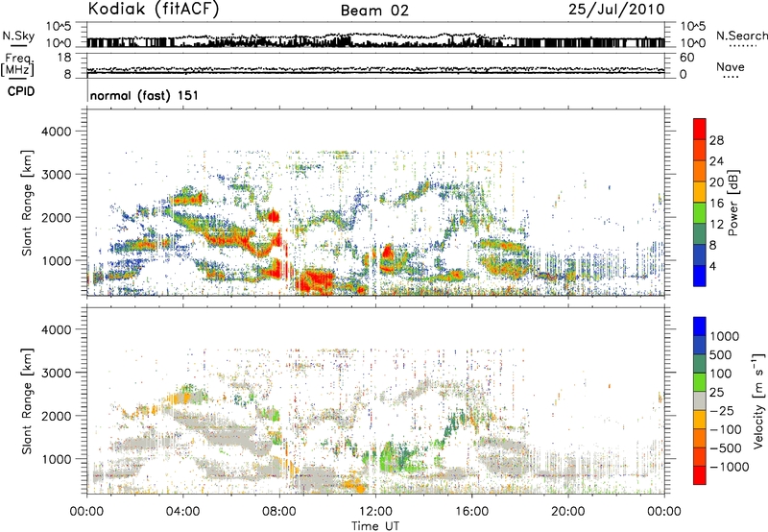Pick the red top segment of Power colorbar

(x=700, y=129)
